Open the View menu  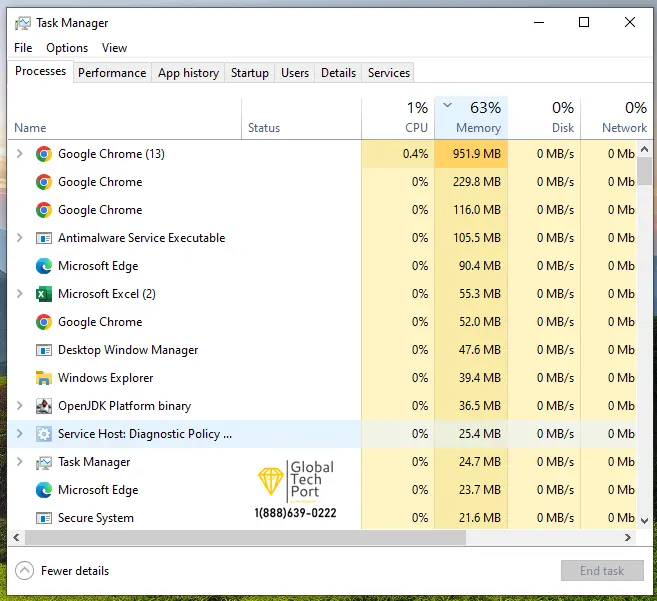[x=114, y=48]
